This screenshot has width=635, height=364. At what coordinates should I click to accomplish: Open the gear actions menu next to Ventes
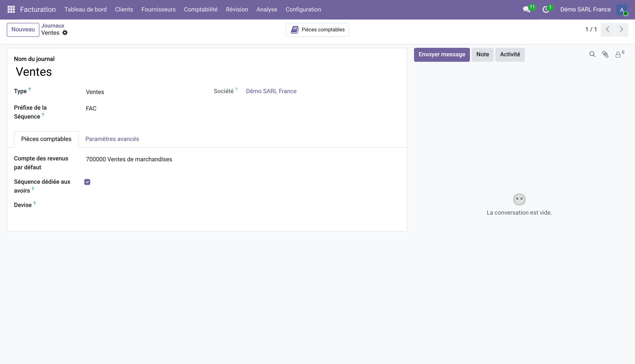pyautogui.click(x=65, y=33)
